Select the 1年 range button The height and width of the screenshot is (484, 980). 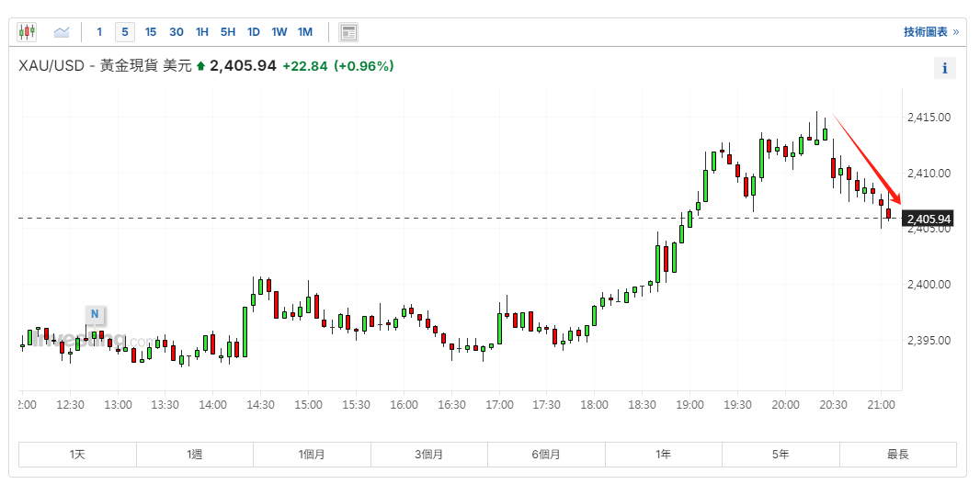(663, 455)
